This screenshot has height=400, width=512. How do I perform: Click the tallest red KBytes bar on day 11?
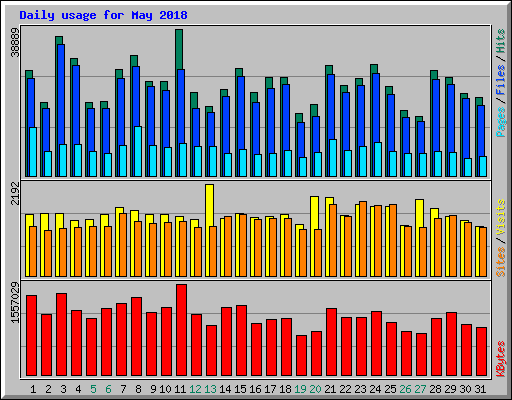(181, 330)
